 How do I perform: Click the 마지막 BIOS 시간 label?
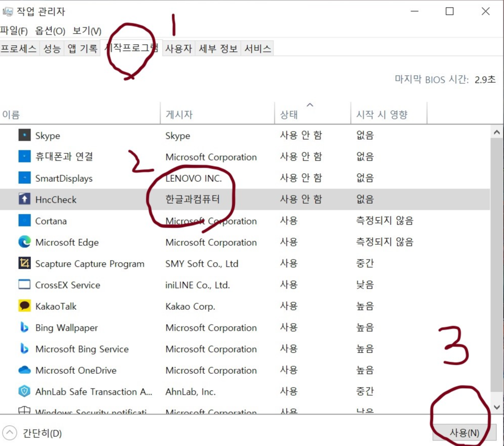[x=432, y=79]
